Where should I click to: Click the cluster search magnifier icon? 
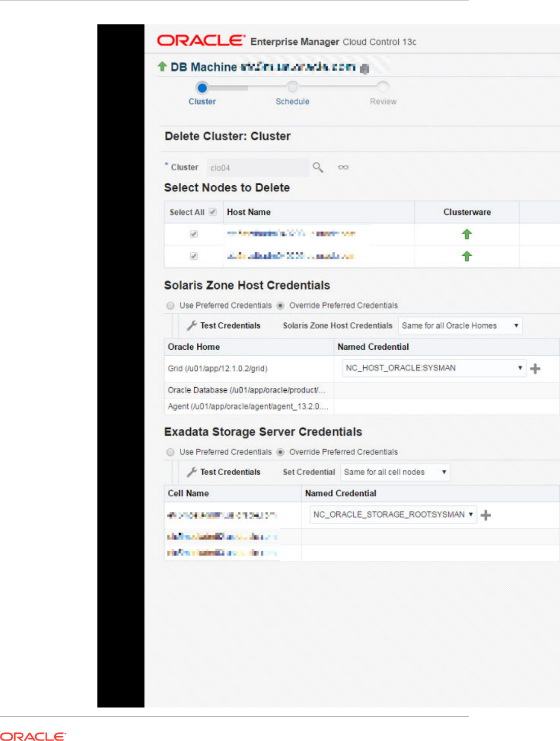318,167
